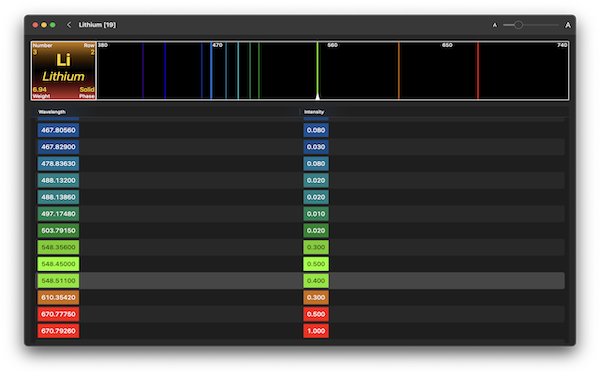Image resolution: width=600 pixels, height=375 pixels.
Task: Select wavelength 497.17480 cell
Action: 59,214
